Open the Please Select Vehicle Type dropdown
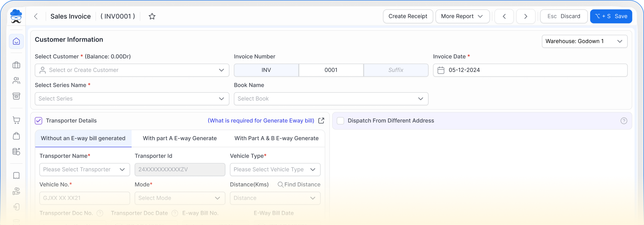Image resolution: width=644 pixels, height=225 pixels. click(x=275, y=169)
